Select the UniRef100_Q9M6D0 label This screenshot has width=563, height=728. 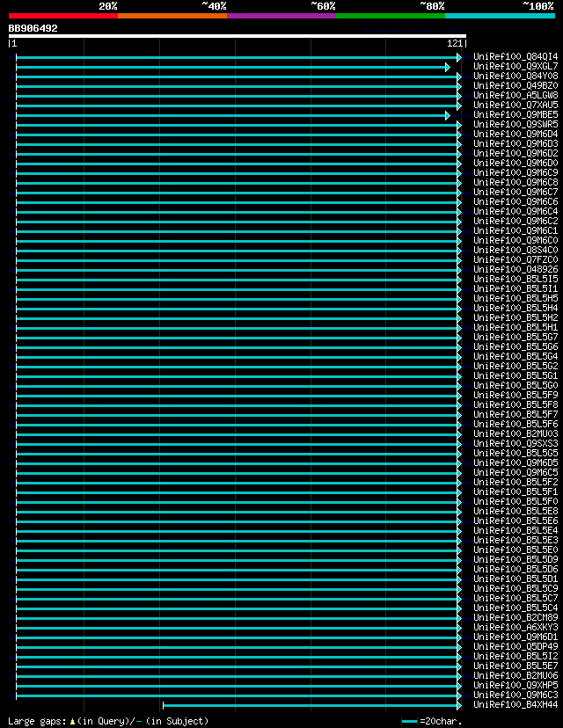[x=515, y=163]
